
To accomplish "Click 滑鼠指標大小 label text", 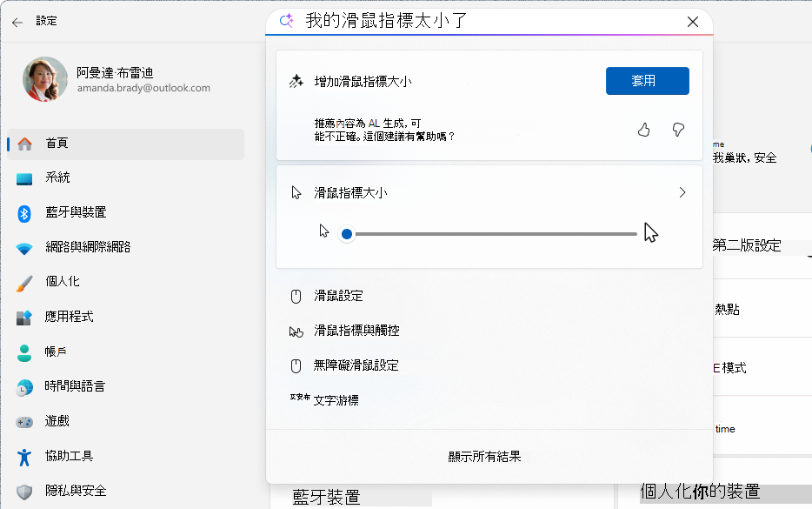I will coord(350,193).
